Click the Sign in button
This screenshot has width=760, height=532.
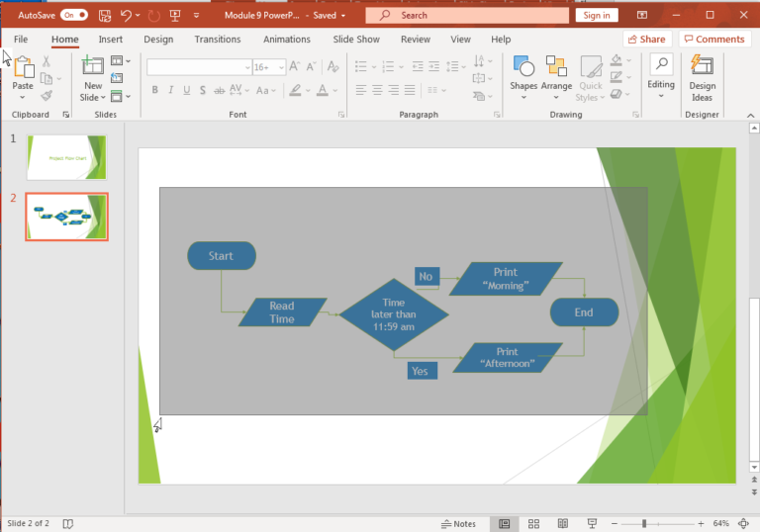pos(597,15)
